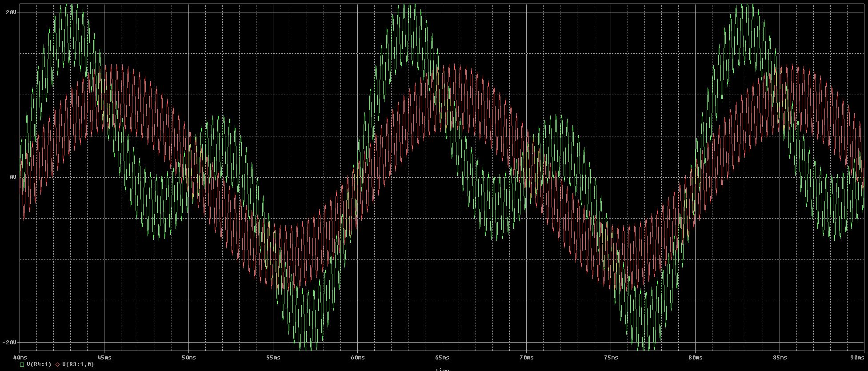Click the 60ms time axis label
The width and height of the screenshot is (868, 371).
tap(357, 357)
